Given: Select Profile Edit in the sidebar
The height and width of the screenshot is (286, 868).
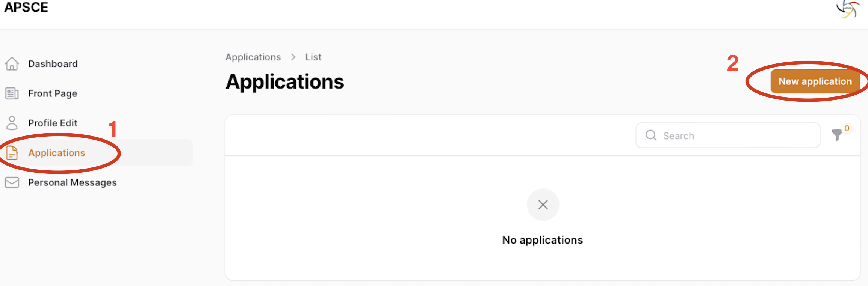Looking at the screenshot, I should [x=53, y=123].
